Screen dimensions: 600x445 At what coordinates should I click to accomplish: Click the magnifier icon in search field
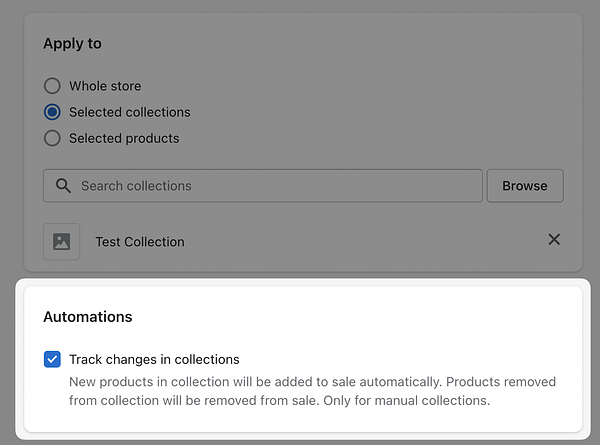(63, 186)
